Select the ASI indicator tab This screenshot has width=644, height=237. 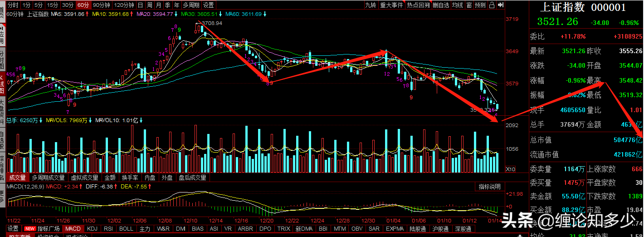(x=214, y=229)
